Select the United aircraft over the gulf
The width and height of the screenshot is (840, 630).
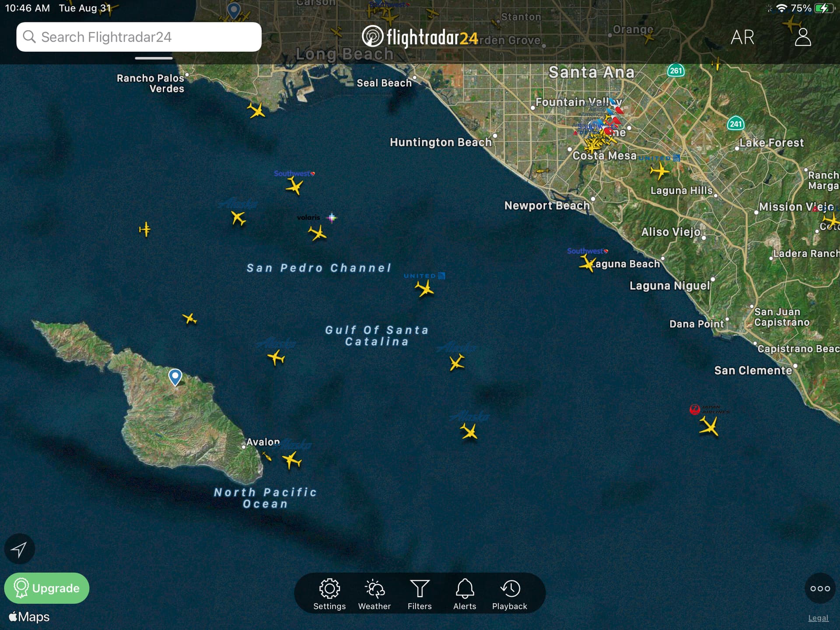424,289
